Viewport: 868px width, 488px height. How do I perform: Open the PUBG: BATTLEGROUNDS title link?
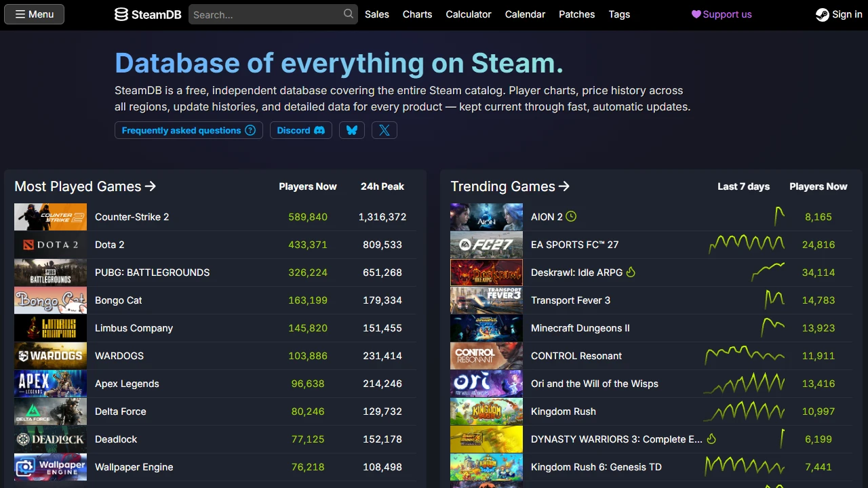[153, 272]
